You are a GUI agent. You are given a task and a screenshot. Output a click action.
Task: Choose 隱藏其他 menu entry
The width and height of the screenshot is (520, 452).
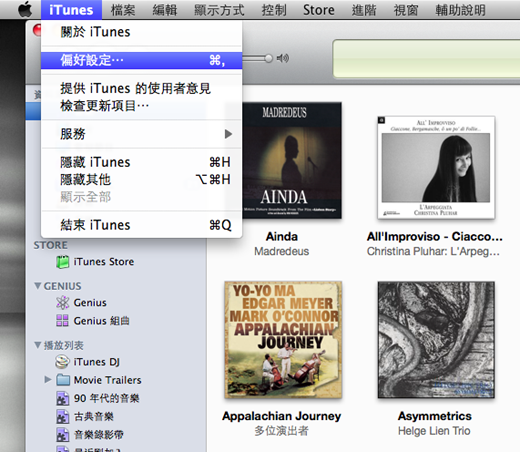coord(141,180)
